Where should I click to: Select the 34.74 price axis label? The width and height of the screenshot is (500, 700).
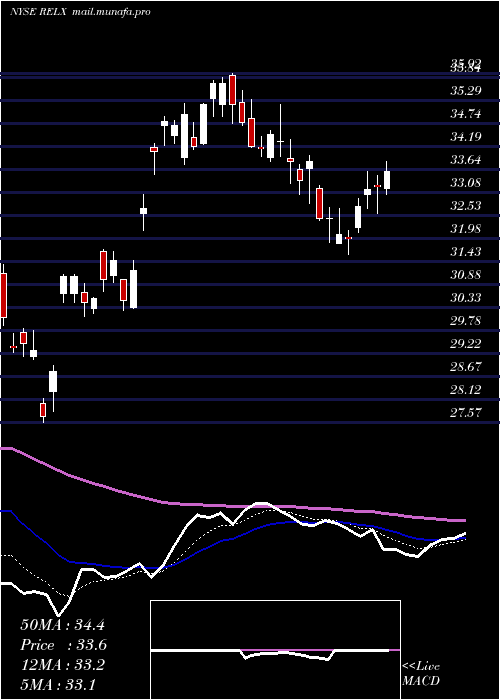(465, 114)
